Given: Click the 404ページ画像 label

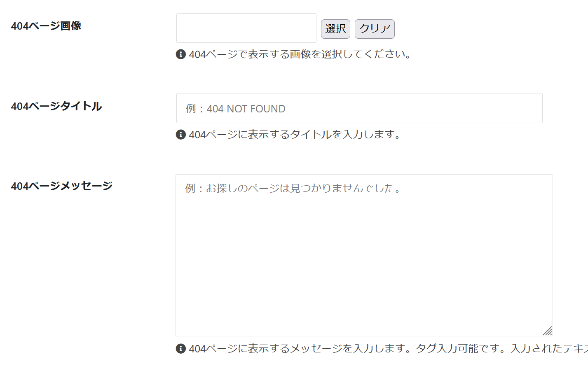Looking at the screenshot, I should pyautogui.click(x=46, y=26).
